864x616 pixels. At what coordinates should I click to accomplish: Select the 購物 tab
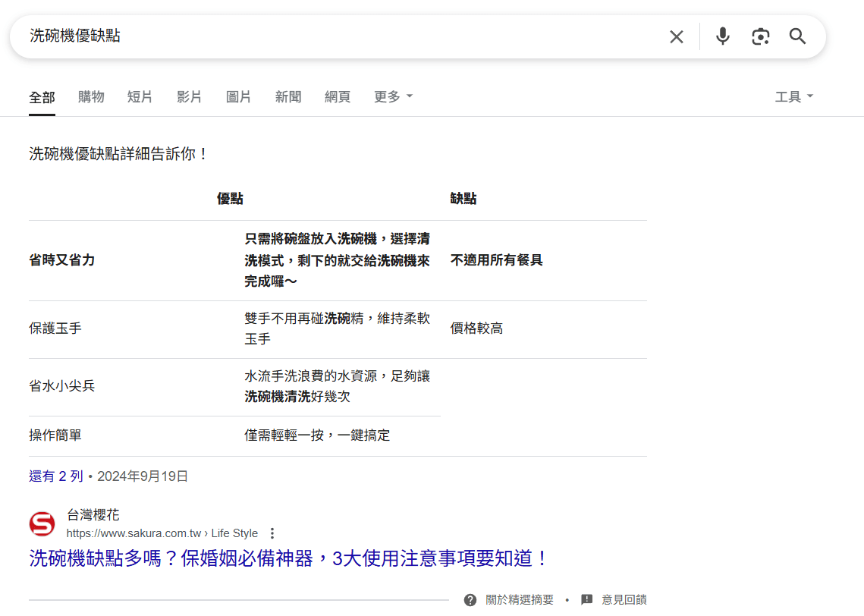[91, 96]
